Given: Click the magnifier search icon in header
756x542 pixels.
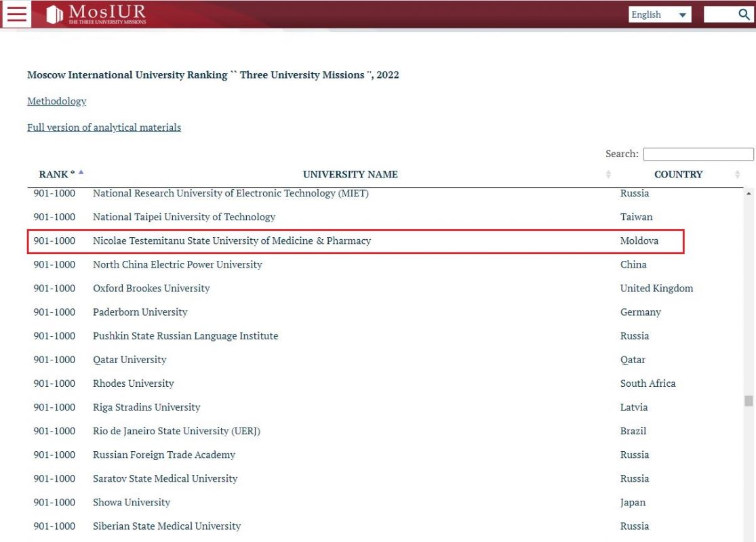Looking at the screenshot, I should tap(744, 14).
